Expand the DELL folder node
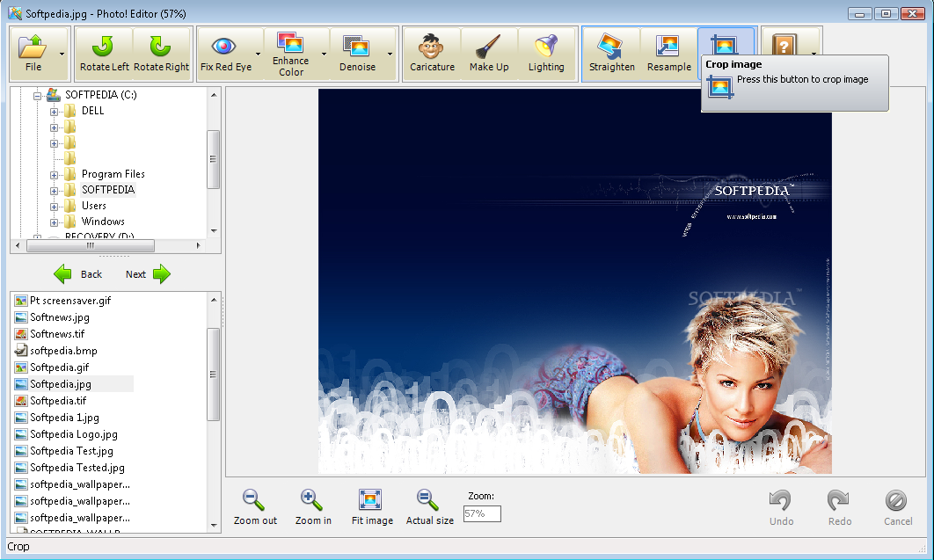Image resolution: width=934 pixels, height=560 pixels. click(x=54, y=112)
